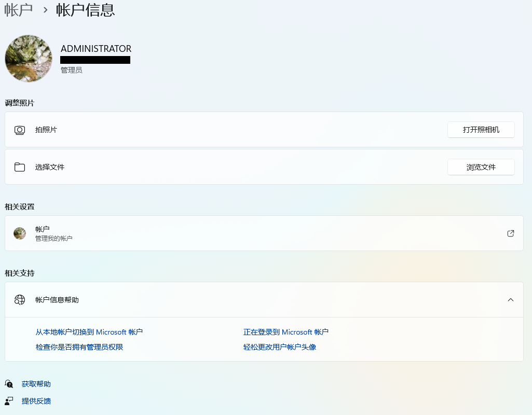Click the 获取帮助 link
Screen dimensions: 532x415
click(x=36, y=384)
